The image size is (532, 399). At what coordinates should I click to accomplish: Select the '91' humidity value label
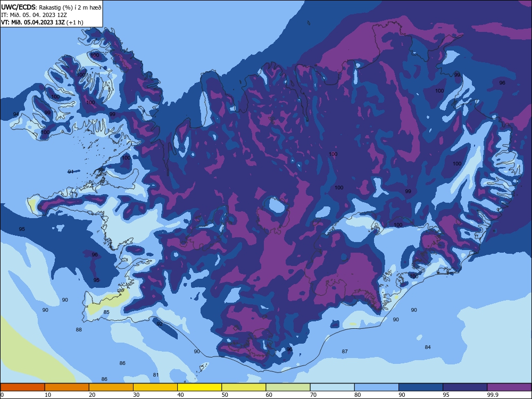(x=71, y=172)
